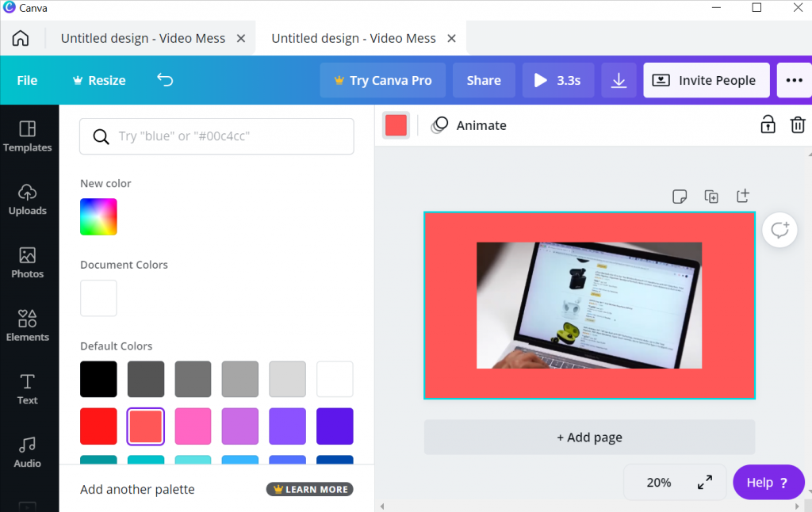Duplicate page using the copy icon
812x512 pixels.
tap(711, 197)
